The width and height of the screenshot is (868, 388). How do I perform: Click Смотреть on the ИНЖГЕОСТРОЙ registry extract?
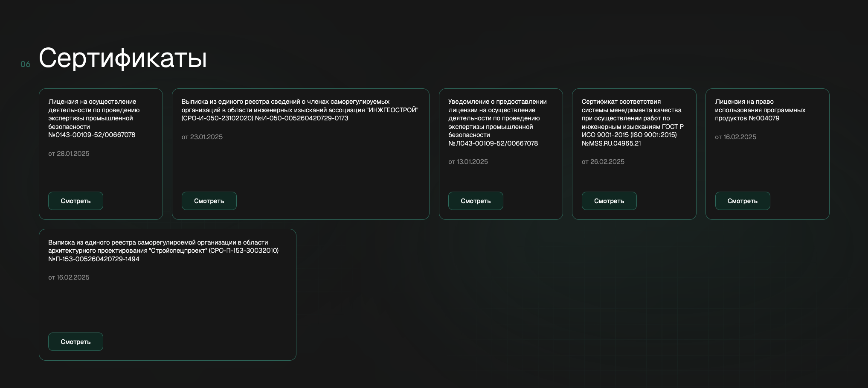(209, 201)
